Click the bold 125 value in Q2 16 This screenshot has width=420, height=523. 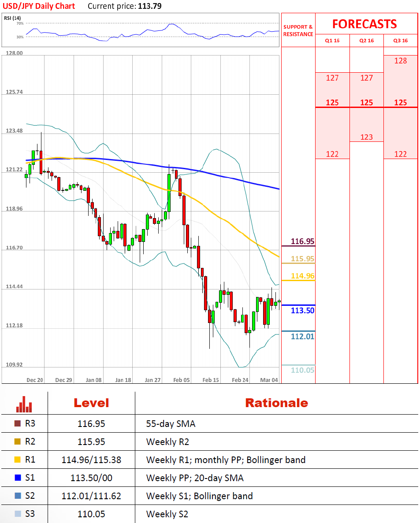pos(367,102)
